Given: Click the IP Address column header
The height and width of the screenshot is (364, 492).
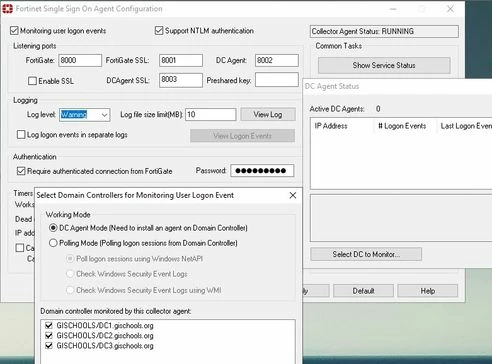Looking at the screenshot, I should (341, 126).
